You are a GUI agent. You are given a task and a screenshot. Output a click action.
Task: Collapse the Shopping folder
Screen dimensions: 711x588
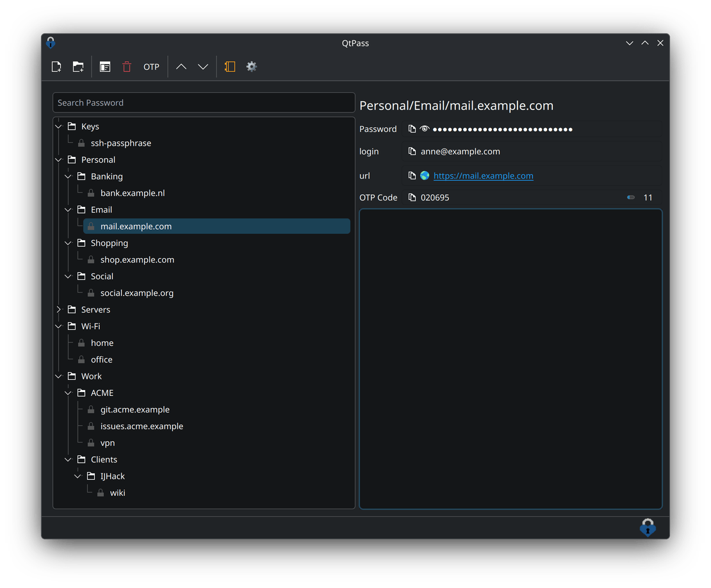(68, 243)
